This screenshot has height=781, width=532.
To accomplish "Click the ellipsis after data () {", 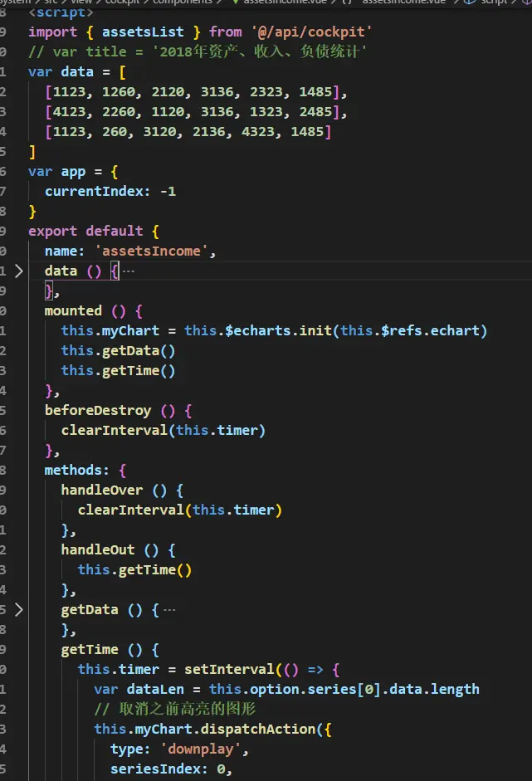I will (129, 271).
